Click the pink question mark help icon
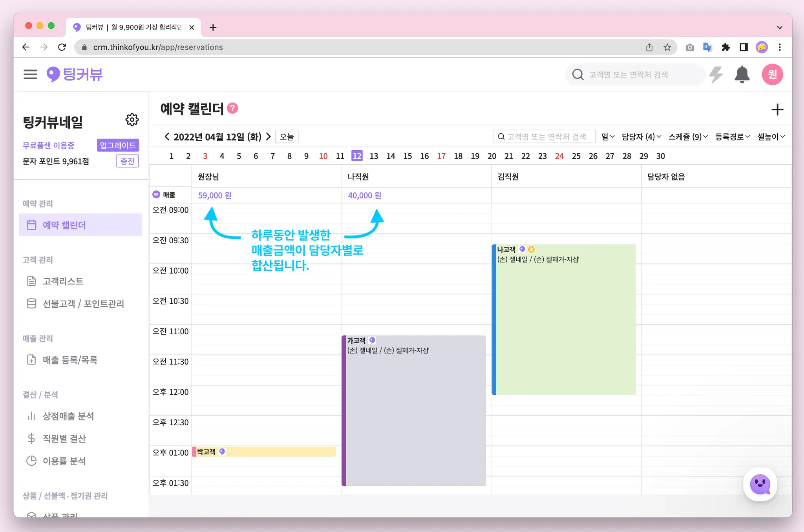This screenshot has width=804, height=532. pos(232,108)
